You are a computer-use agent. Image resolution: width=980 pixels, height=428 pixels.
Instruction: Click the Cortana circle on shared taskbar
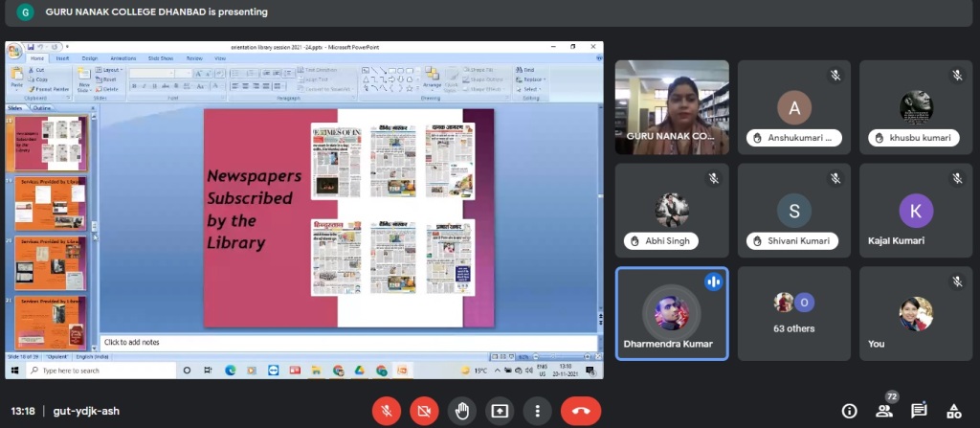[187, 371]
